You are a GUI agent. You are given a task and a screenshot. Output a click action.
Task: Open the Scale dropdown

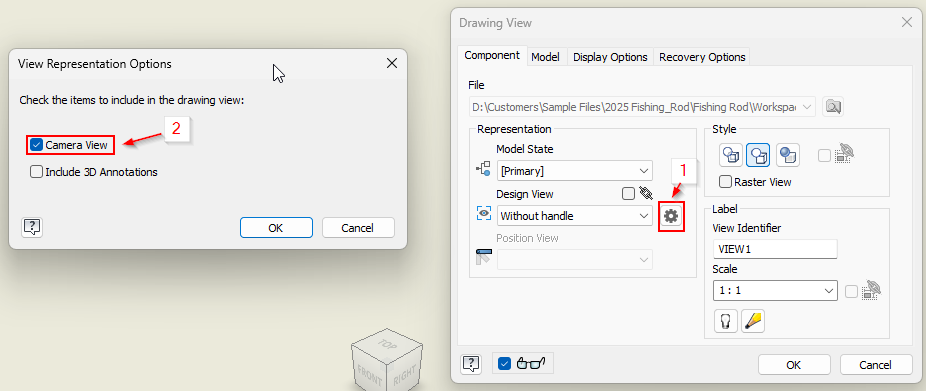point(775,291)
